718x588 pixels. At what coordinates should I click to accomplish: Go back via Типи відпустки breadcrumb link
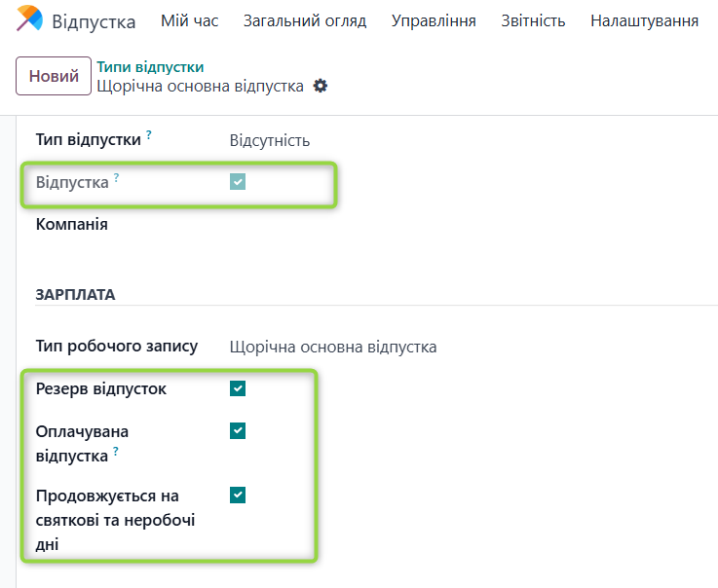pos(150,67)
